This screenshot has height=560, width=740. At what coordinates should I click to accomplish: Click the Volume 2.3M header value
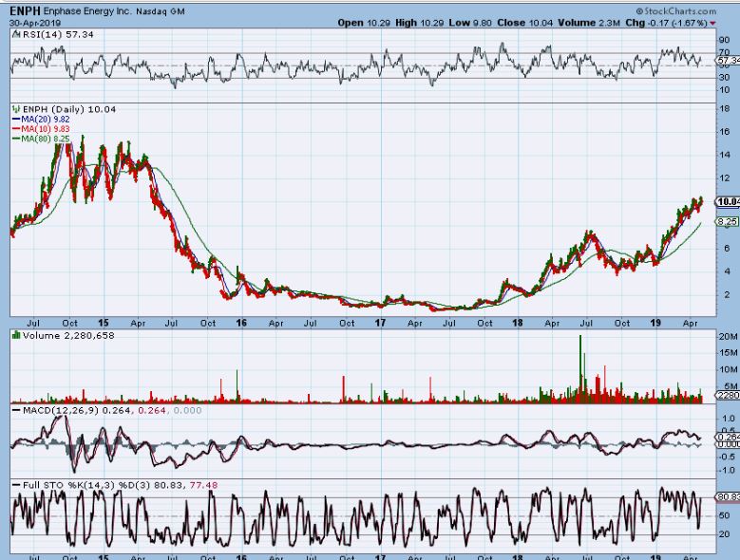[589, 23]
